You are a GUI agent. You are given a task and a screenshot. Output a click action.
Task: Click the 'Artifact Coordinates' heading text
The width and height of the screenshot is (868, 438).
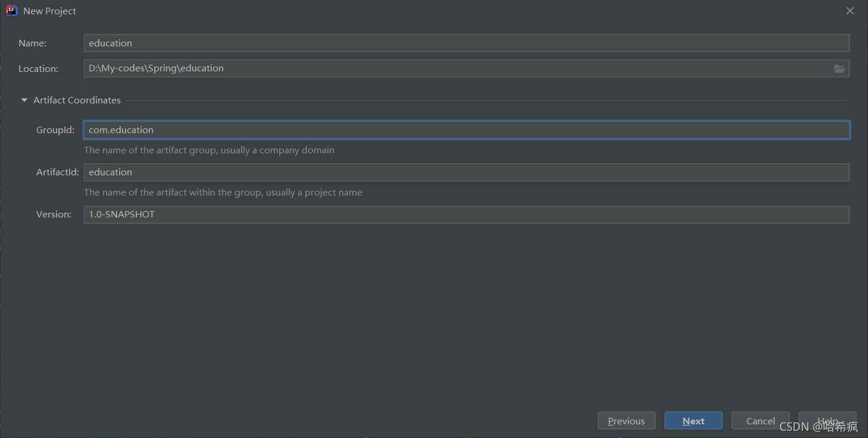point(77,100)
